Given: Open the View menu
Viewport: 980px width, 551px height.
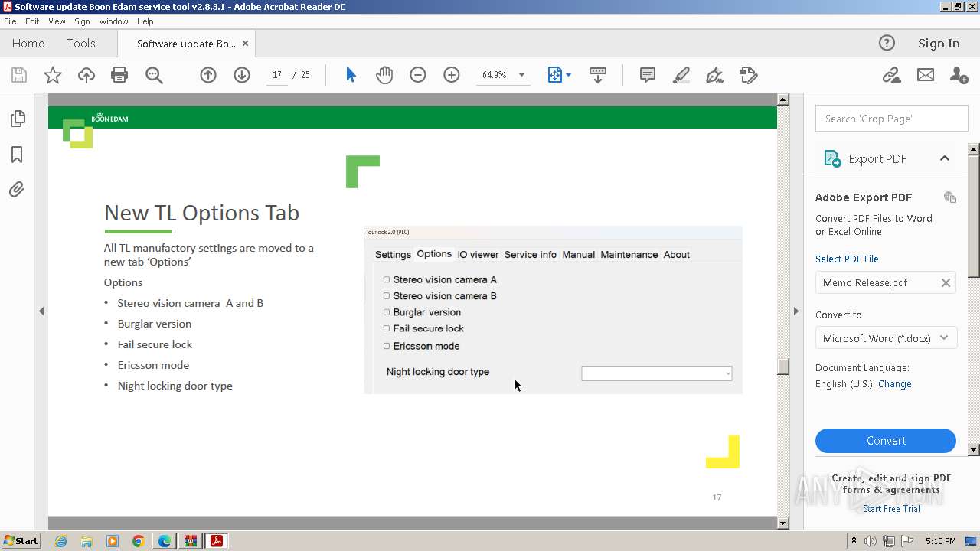Looking at the screenshot, I should coord(57,21).
